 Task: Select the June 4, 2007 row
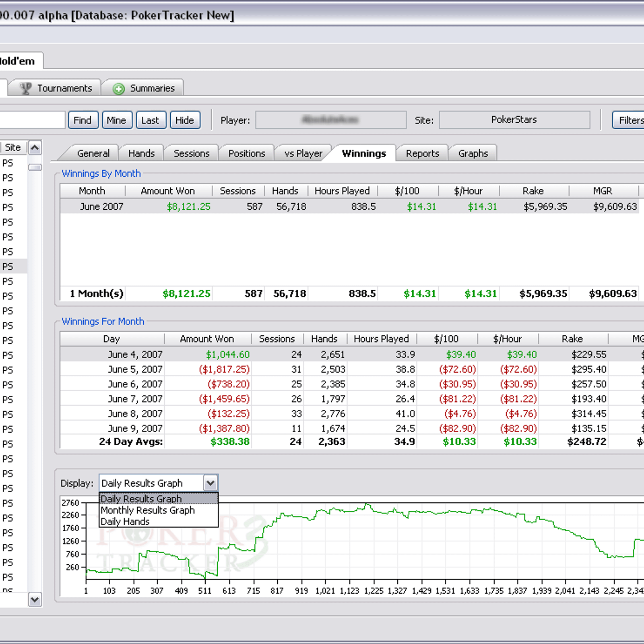pos(352,354)
